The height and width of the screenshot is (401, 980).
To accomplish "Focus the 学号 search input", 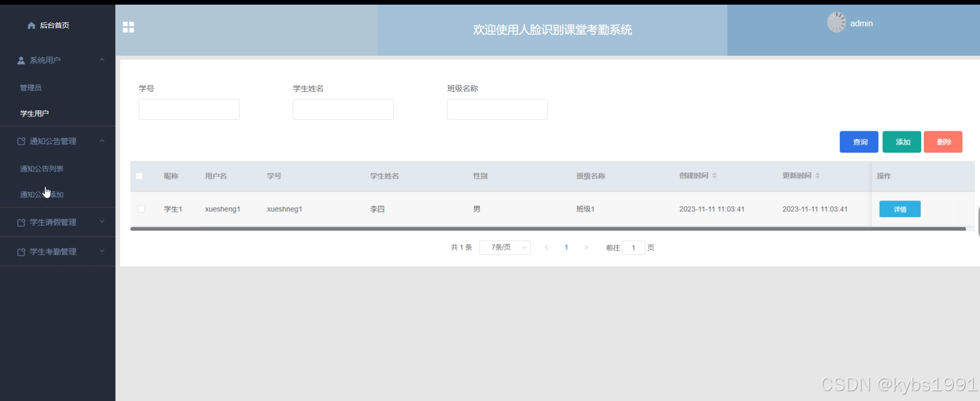I will pos(189,109).
